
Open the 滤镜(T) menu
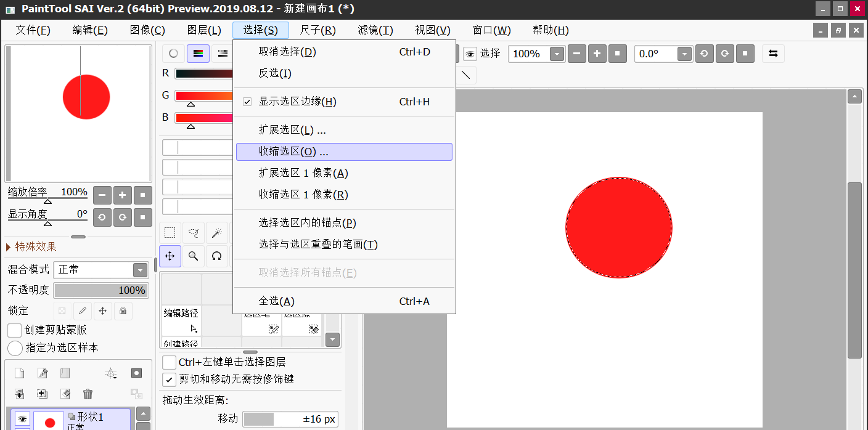point(375,30)
